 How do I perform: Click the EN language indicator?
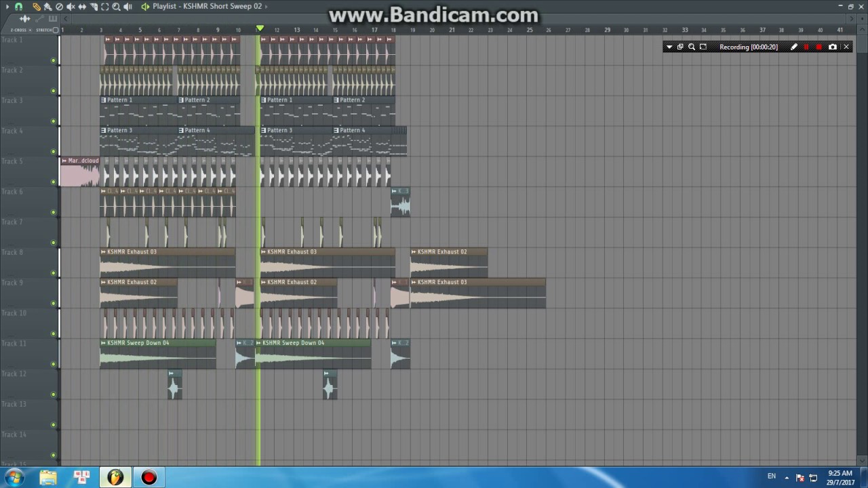coord(772,476)
